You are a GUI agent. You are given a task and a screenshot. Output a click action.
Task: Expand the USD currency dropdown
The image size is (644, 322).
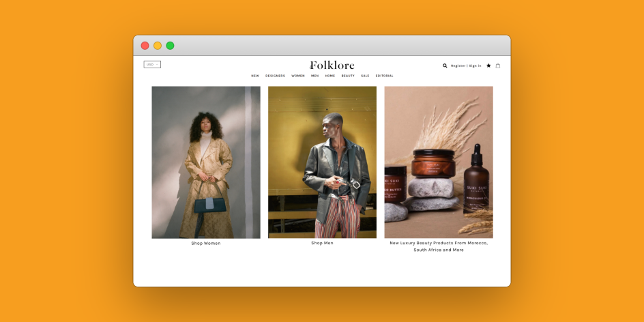152,65
